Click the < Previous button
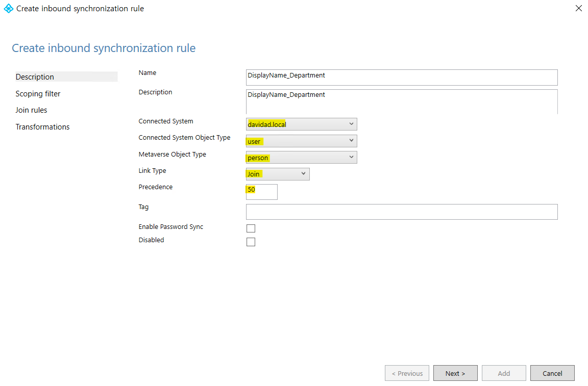Image resolution: width=588 pixels, height=386 pixels. (x=407, y=373)
